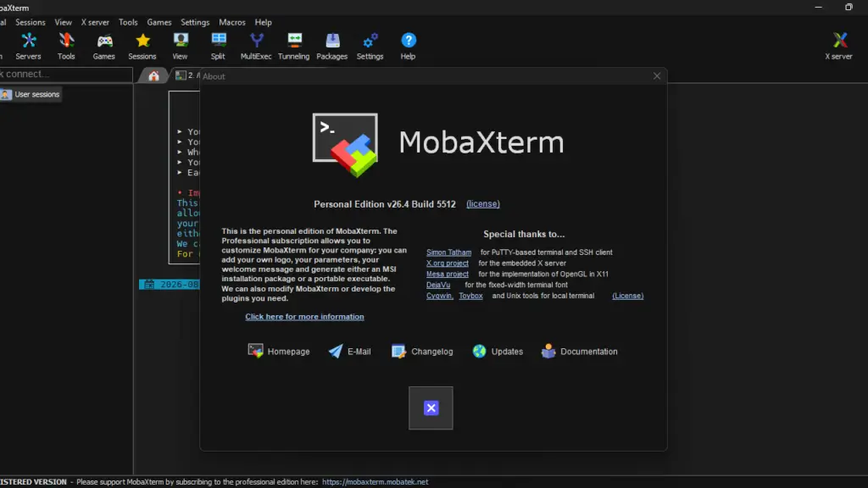Click the Homepage icon in About dialog
The height and width of the screenshot is (488, 868).
pos(255,352)
